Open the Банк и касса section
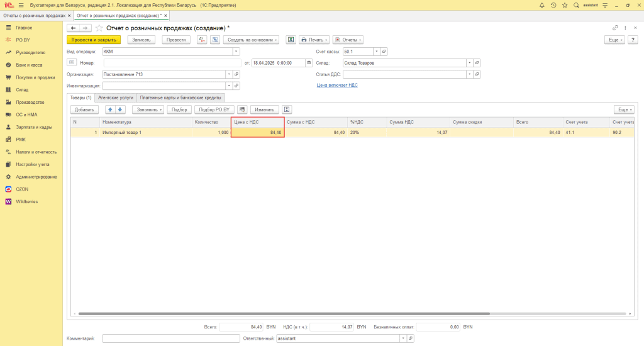The height and width of the screenshot is (346, 644). pyautogui.click(x=29, y=65)
